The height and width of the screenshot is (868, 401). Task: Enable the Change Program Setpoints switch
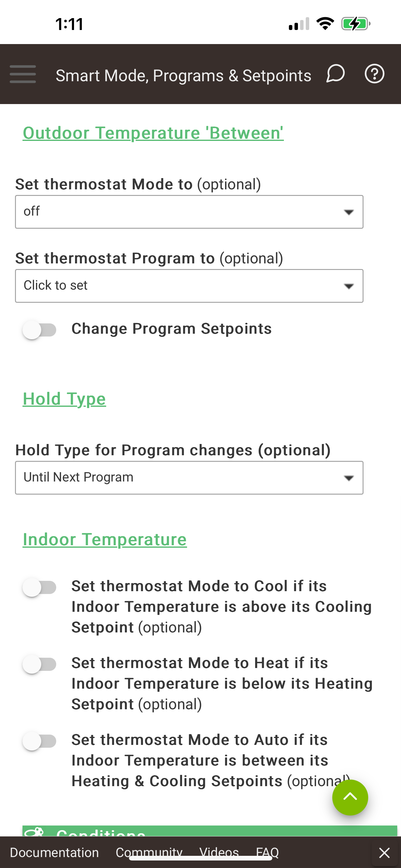point(39,330)
